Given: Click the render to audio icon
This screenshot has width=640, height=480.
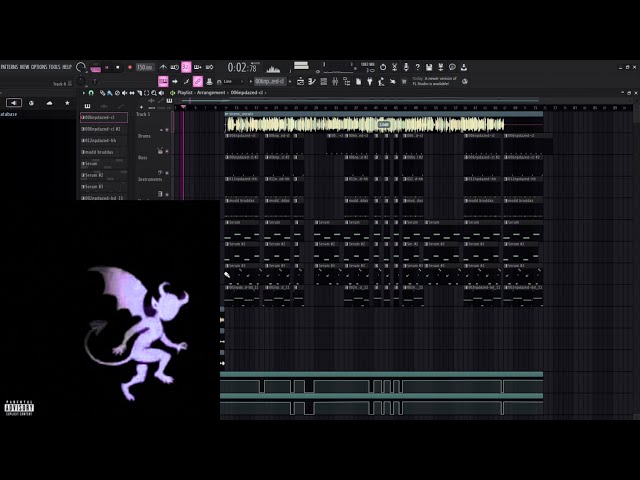Looking at the screenshot, I should tap(440, 67).
